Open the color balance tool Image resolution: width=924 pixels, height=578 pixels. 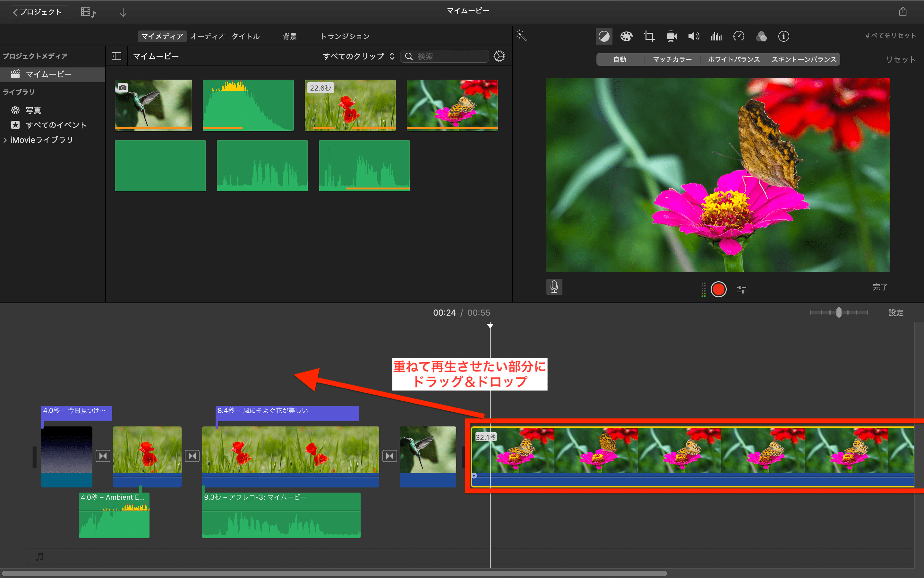pos(604,36)
